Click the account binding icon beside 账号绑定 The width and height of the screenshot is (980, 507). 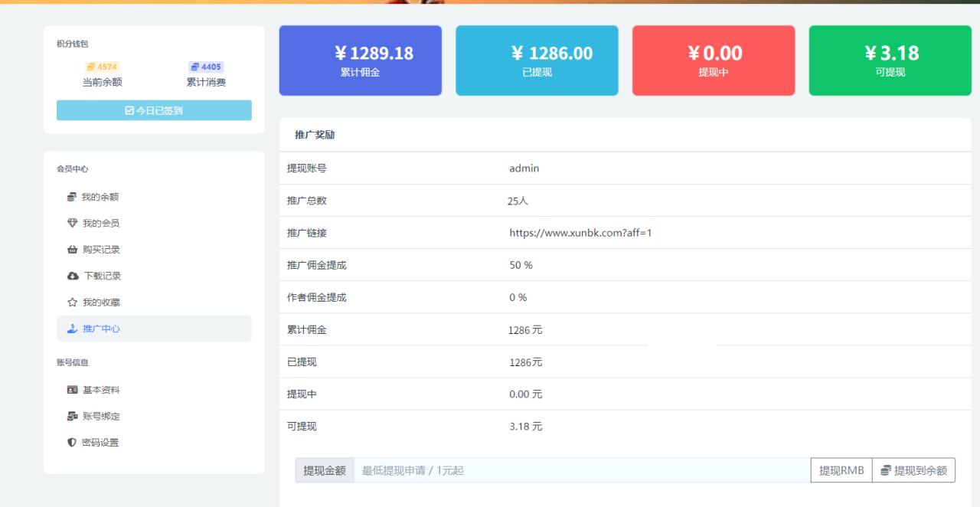tap(72, 416)
